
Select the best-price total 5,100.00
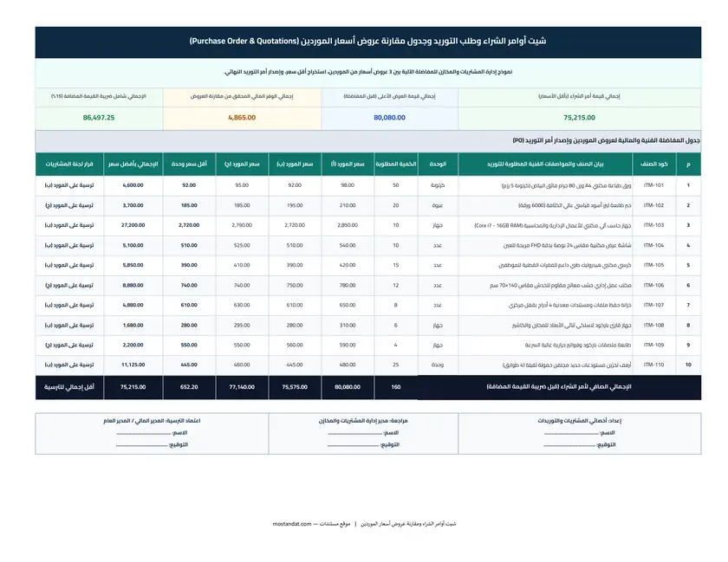(133, 245)
